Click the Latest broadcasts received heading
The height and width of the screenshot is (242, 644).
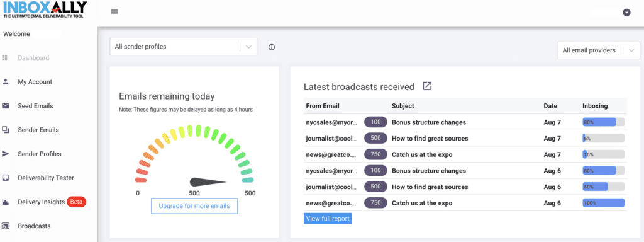(x=359, y=87)
